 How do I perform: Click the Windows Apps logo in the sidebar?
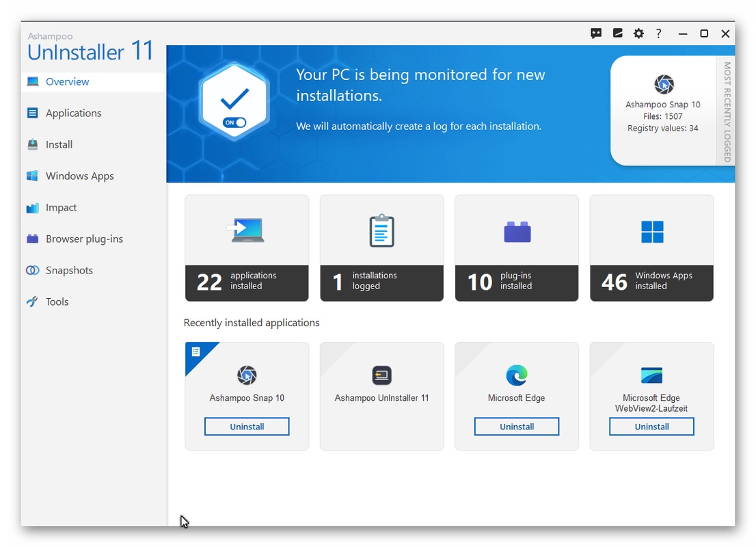[x=32, y=176]
